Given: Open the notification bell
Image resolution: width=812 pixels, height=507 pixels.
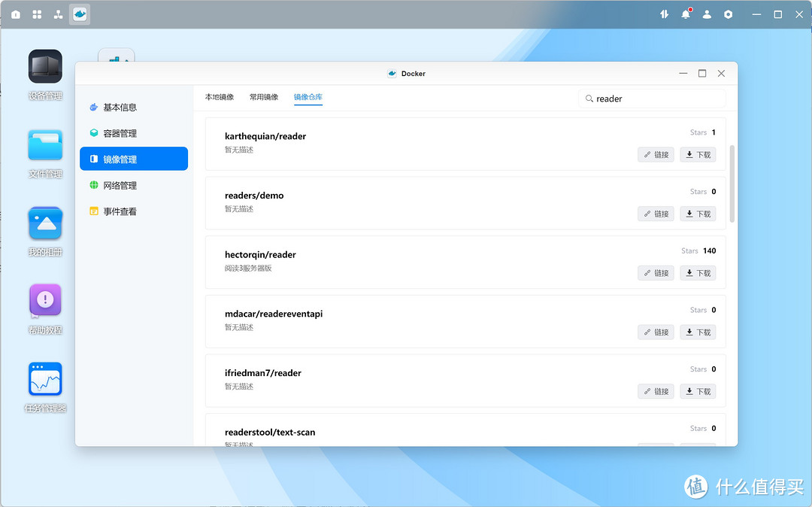Looking at the screenshot, I should click(686, 14).
